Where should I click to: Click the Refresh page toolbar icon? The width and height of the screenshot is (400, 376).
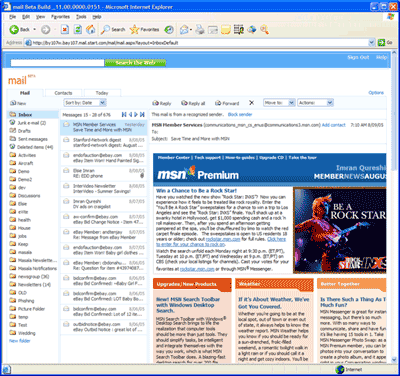78,30
